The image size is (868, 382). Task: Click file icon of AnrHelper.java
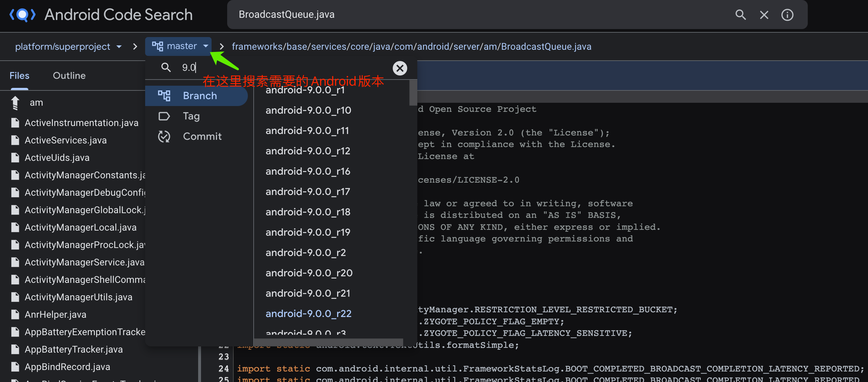coord(15,314)
